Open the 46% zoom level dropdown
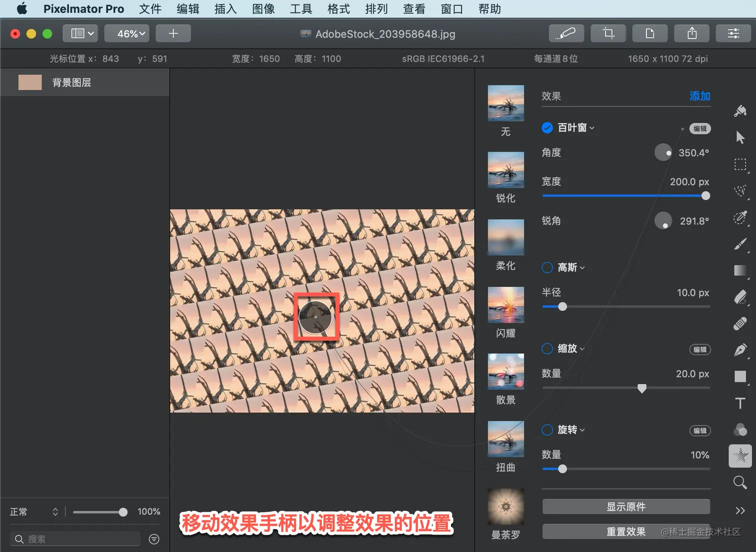This screenshot has height=552, width=756. (x=127, y=34)
